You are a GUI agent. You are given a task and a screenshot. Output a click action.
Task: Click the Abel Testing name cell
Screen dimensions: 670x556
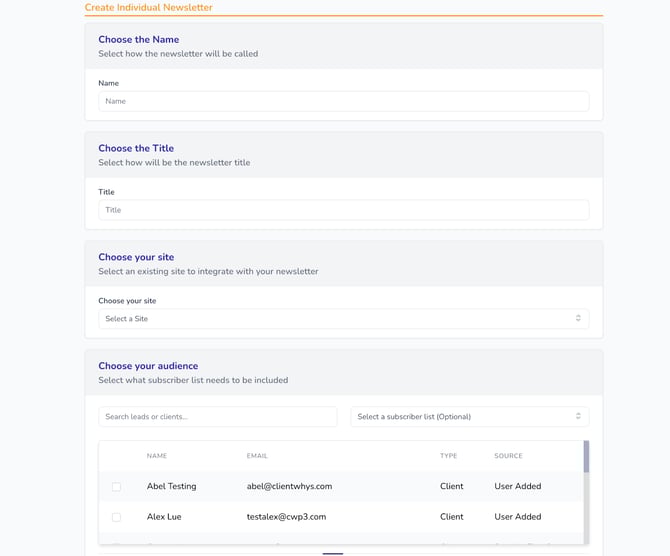pos(171,486)
